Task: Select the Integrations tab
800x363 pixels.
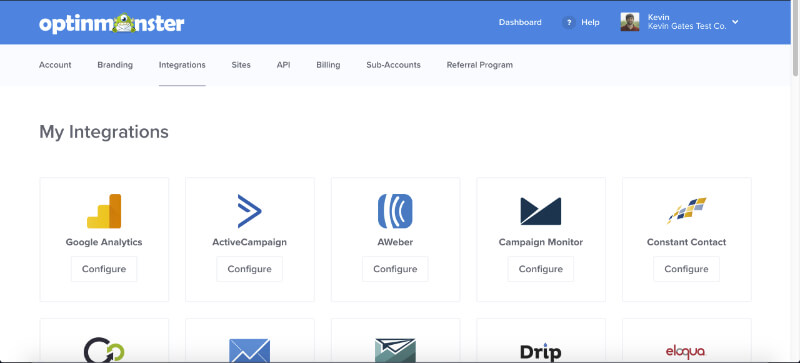Action: pyautogui.click(x=182, y=65)
